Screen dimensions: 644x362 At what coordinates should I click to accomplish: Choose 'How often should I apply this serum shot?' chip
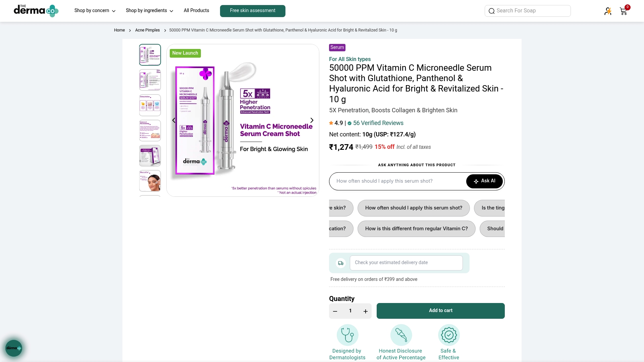click(414, 208)
